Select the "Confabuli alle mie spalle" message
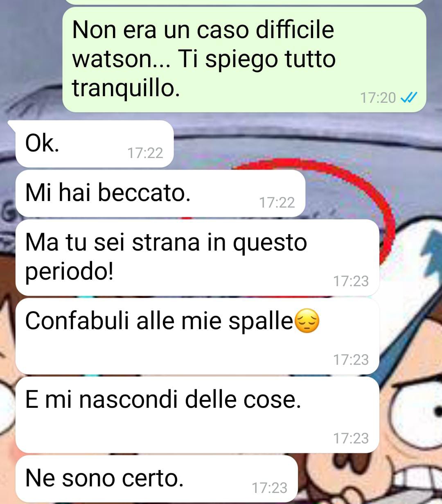This screenshot has width=442, height=504. (x=197, y=336)
